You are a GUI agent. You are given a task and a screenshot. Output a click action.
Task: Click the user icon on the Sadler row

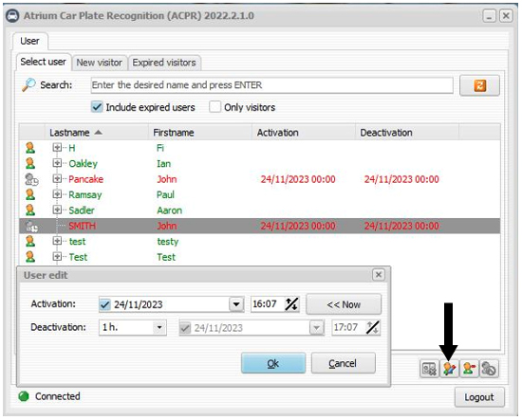[30, 210]
